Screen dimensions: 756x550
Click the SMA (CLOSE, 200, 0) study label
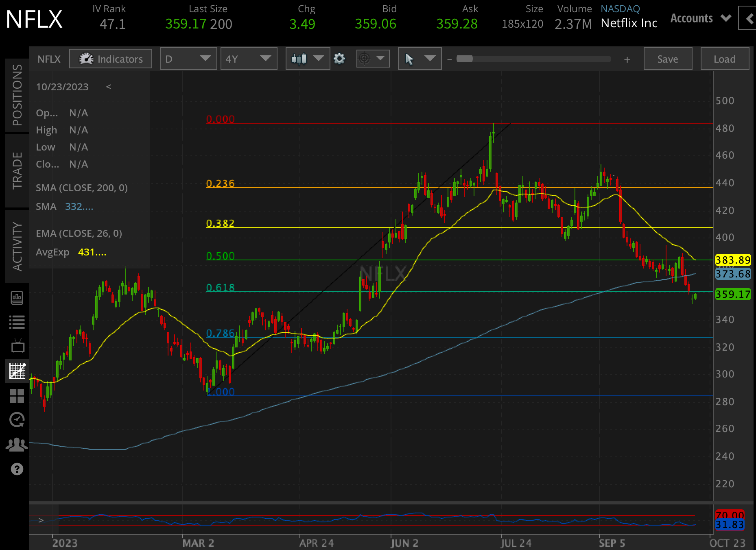82,188
